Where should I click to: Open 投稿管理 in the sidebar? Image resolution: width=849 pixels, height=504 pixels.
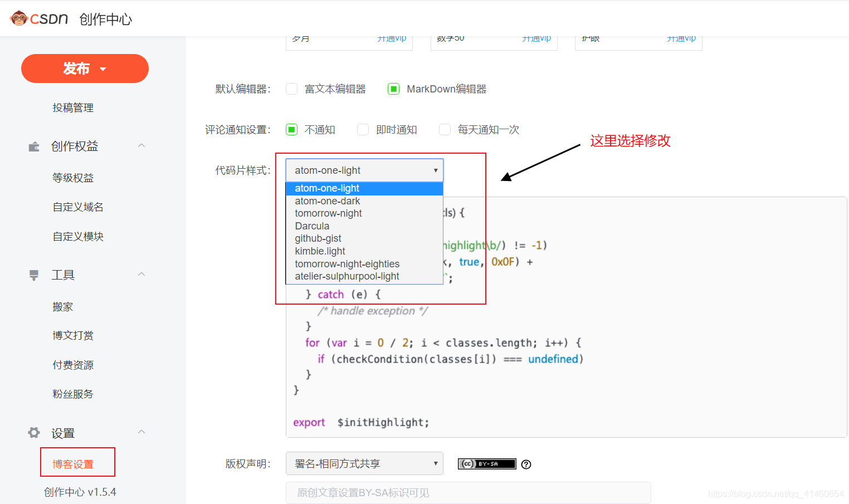point(73,108)
